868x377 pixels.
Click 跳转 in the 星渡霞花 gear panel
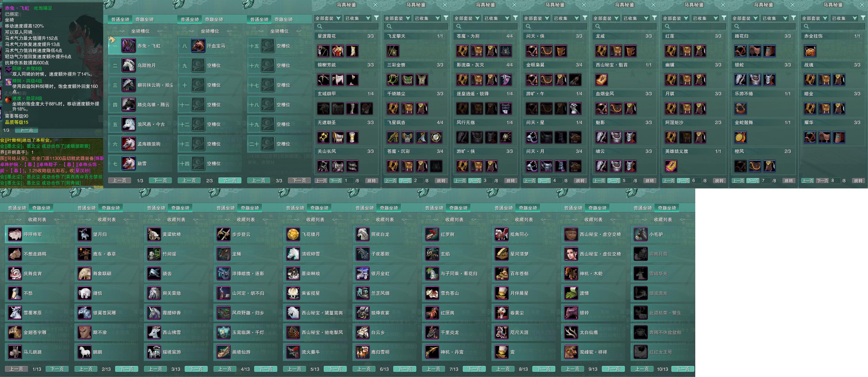372,181
